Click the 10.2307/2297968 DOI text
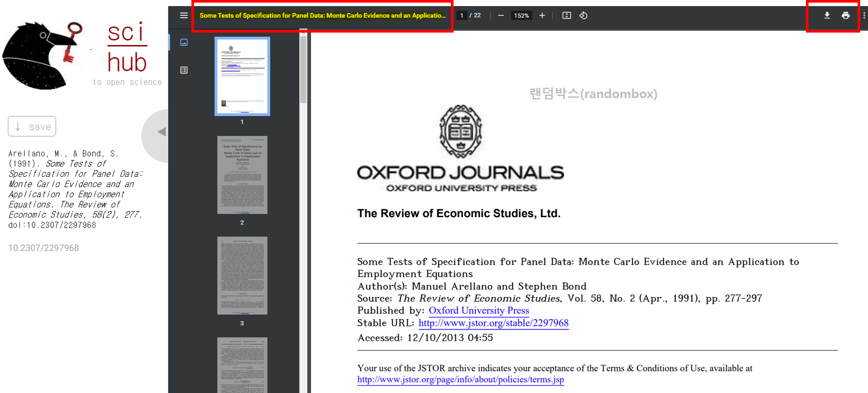The height and width of the screenshot is (393, 868). pyautogui.click(x=43, y=248)
